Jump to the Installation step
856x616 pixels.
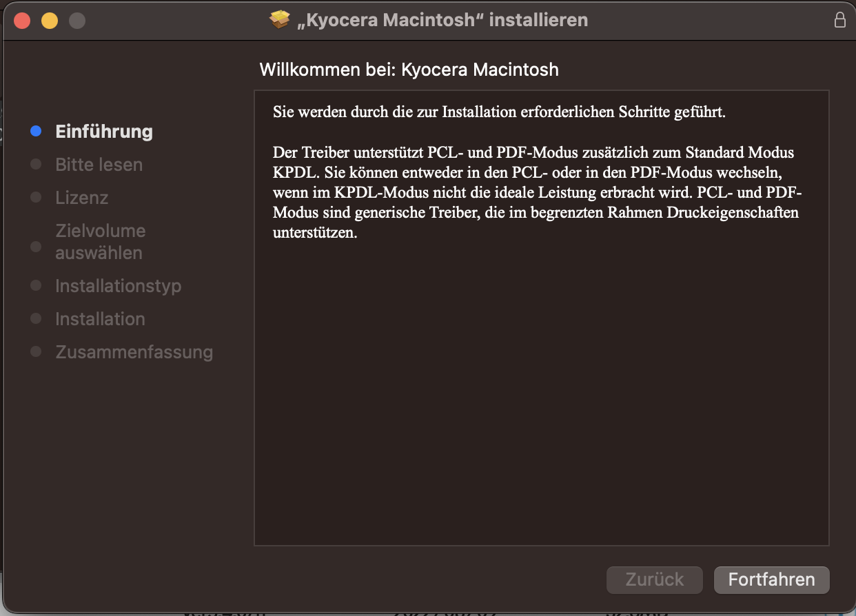[x=100, y=319]
